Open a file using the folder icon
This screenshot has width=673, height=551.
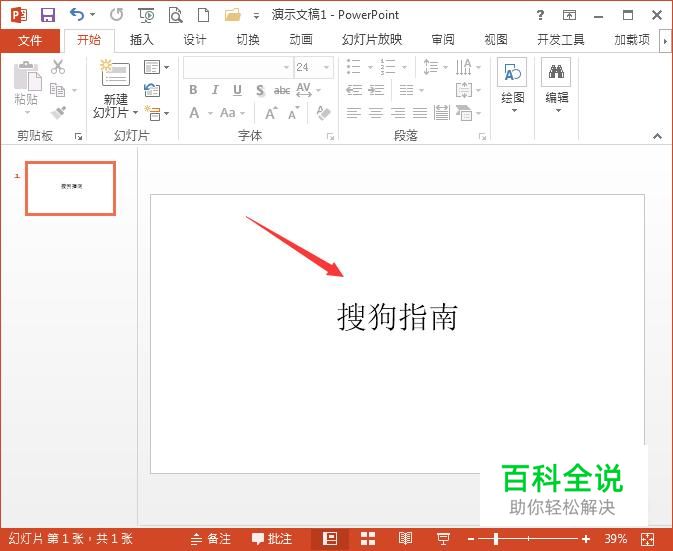coord(233,15)
